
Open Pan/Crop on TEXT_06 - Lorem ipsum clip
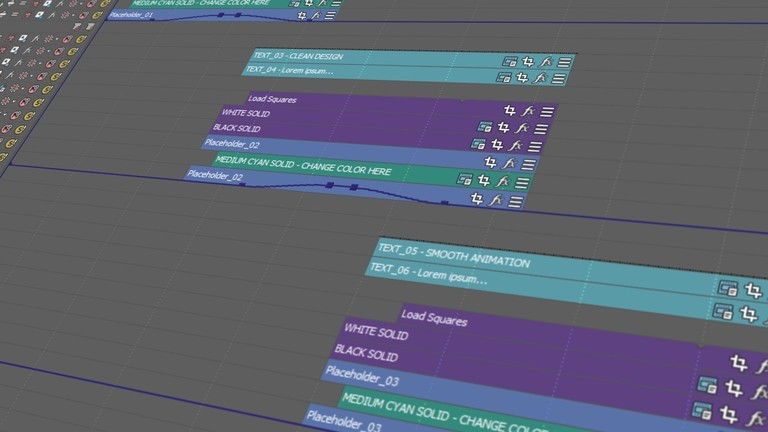[x=746, y=314]
